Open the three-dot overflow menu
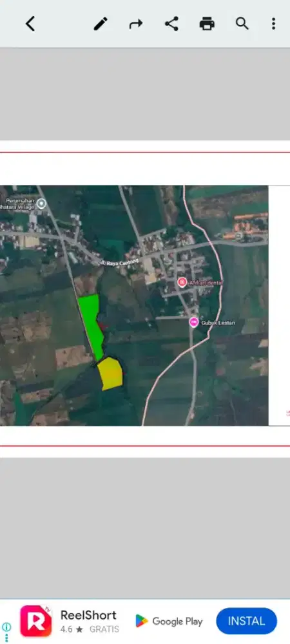This screenshot has height=644, width=290. pyautogui.click(x=273, y=24)
